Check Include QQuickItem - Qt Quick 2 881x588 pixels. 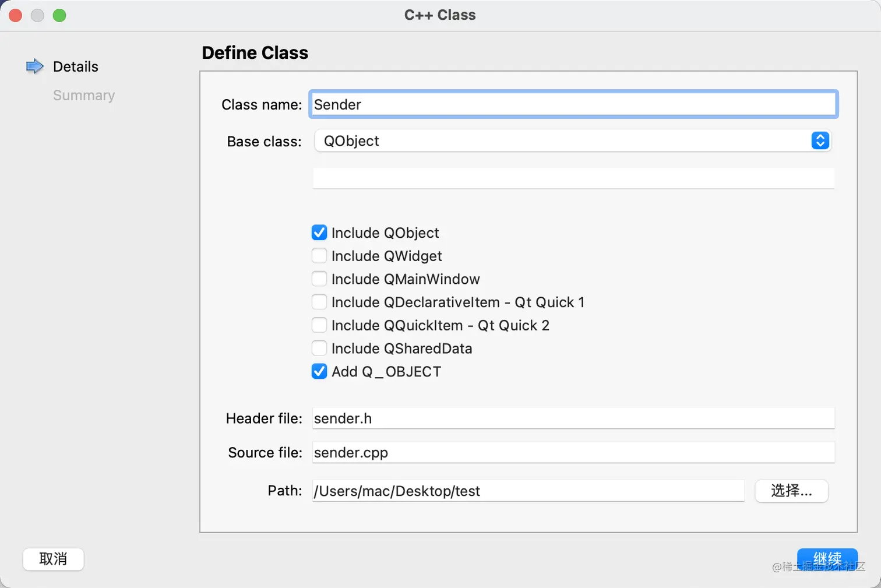pos(319,325)
